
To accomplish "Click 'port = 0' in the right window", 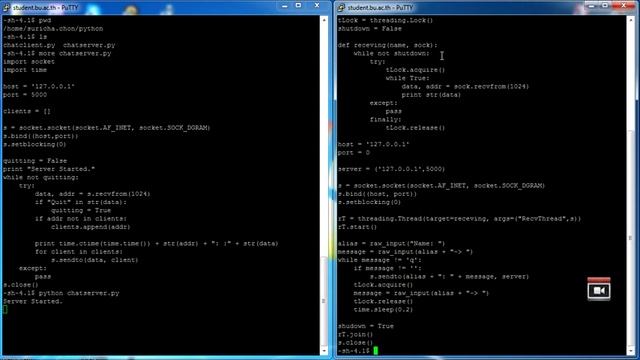I will coord(353,153).
